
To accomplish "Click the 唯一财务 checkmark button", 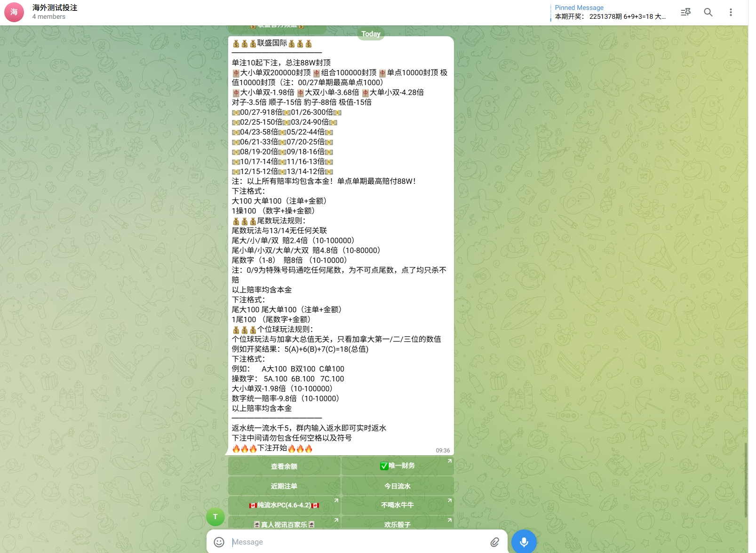I will click(398, 466).
